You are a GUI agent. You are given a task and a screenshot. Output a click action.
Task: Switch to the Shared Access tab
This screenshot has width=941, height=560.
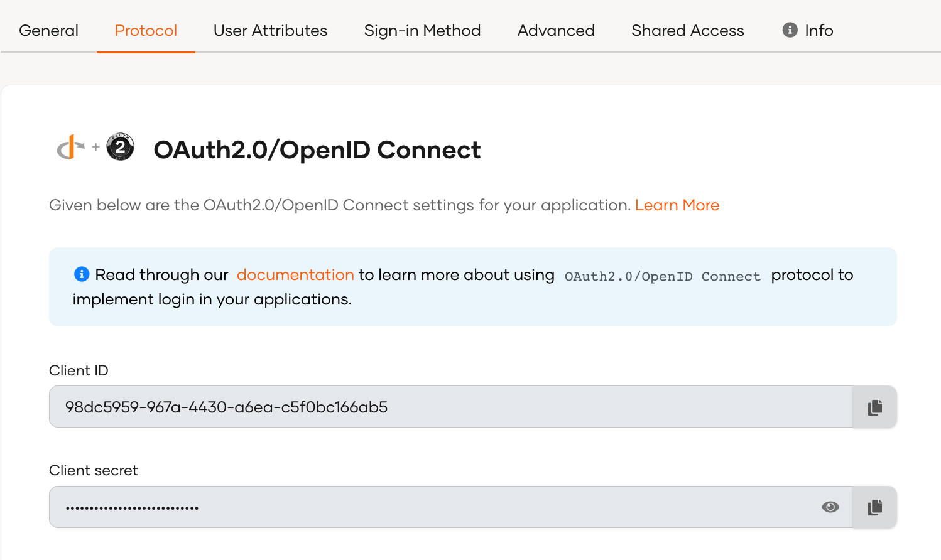click(x=687, y=30)
